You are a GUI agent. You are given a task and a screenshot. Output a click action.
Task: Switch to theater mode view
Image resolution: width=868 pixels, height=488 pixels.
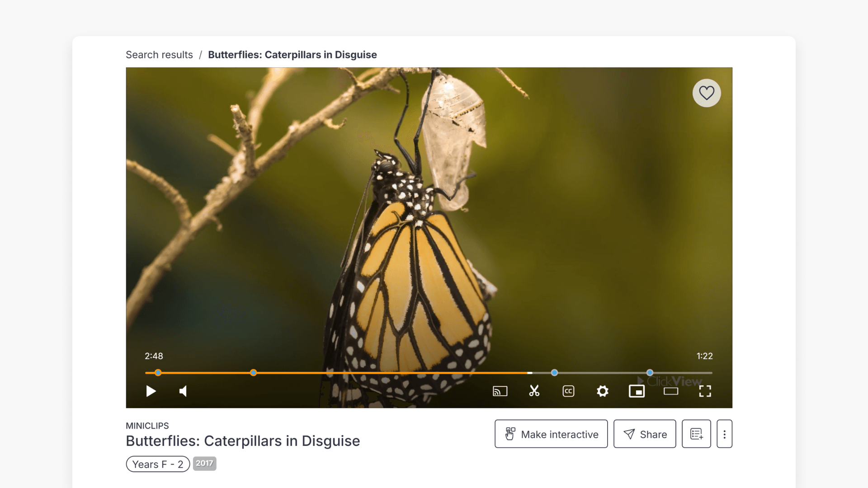tap(671, 391)
